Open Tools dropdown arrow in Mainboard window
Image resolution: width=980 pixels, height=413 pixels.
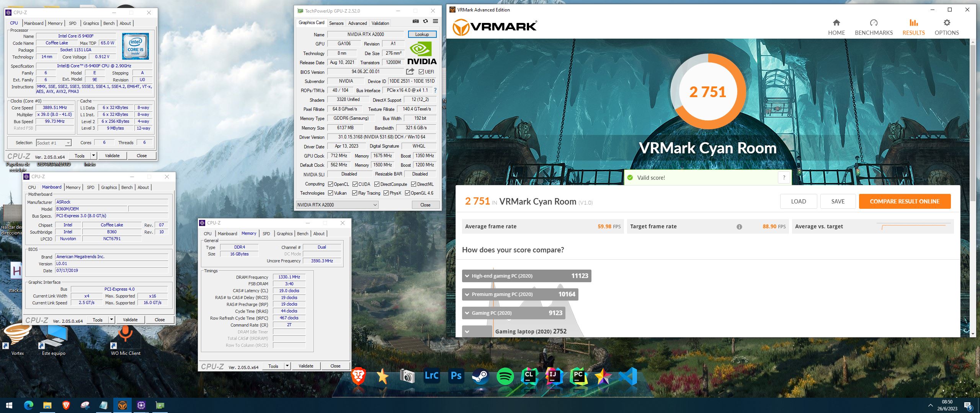click(x=111, y=320)
